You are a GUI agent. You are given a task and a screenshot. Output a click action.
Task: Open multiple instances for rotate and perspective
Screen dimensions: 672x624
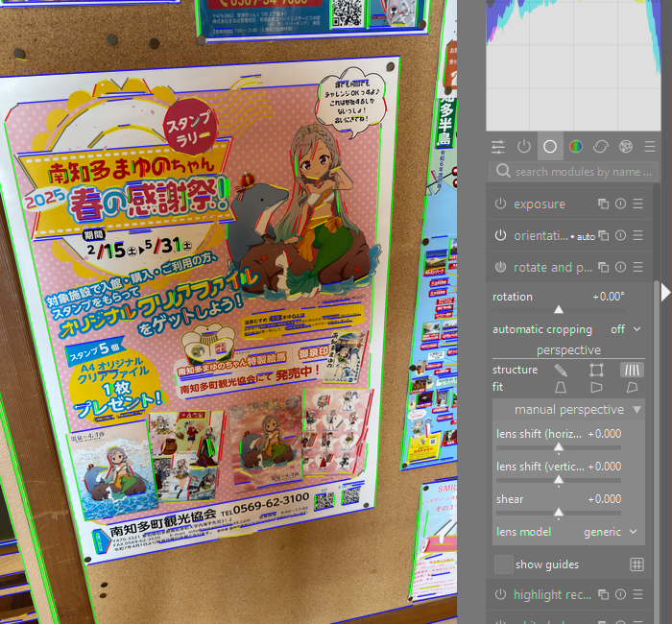tap(604, 268)
